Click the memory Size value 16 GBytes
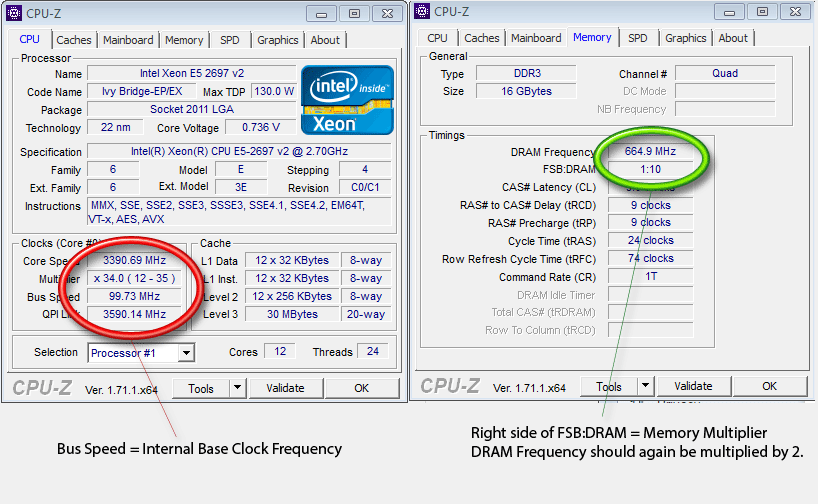This screenshot has width=818, height=504. point(527,91)
